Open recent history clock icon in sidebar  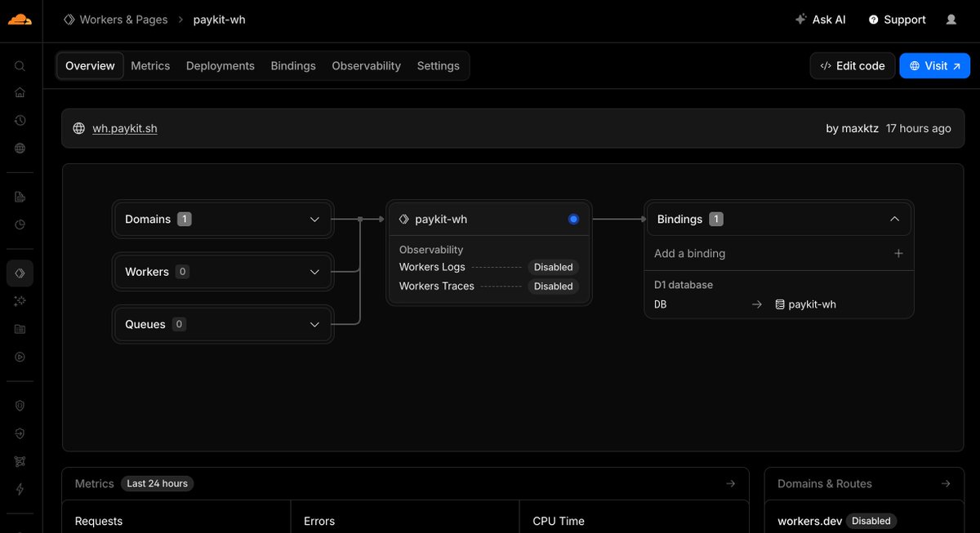[20, 120]
